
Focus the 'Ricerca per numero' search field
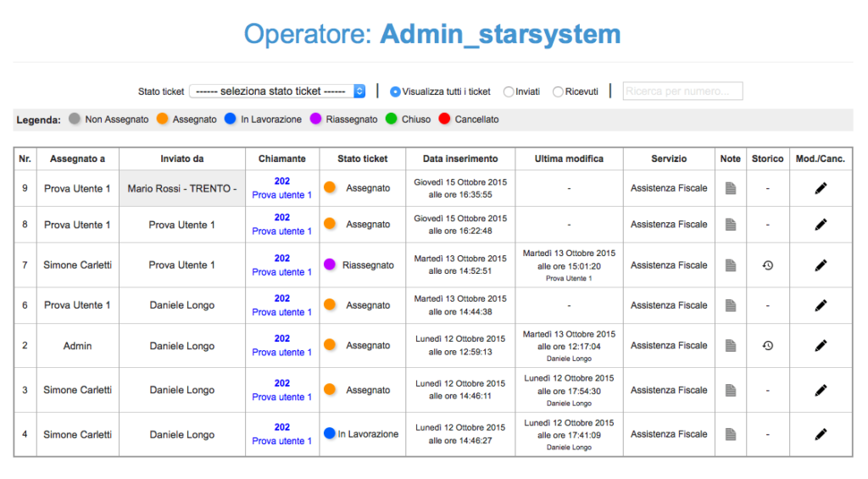[682, 91]
